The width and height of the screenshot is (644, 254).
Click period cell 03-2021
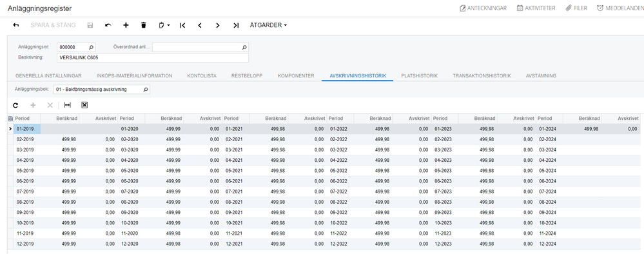click(x=236, y=150)
